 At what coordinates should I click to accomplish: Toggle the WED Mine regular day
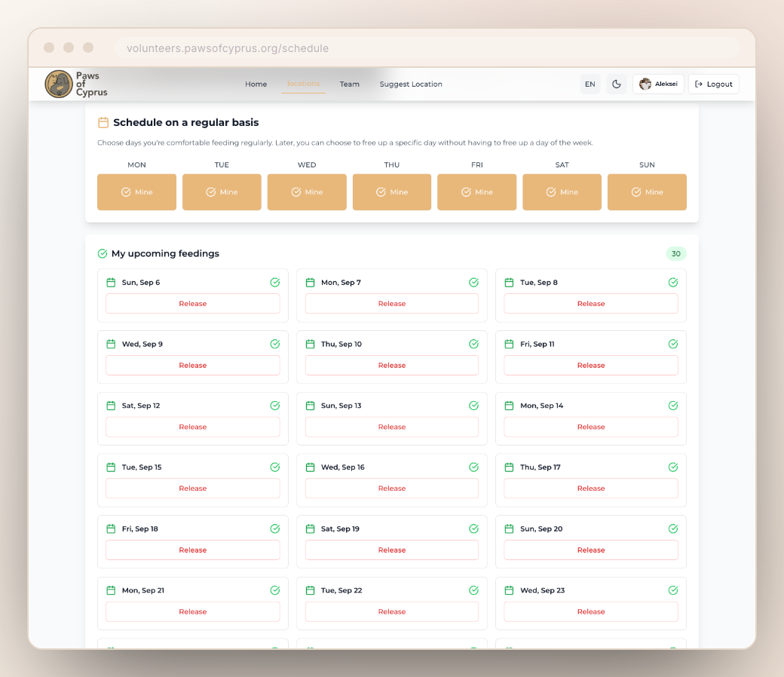[x=307, y=192]
